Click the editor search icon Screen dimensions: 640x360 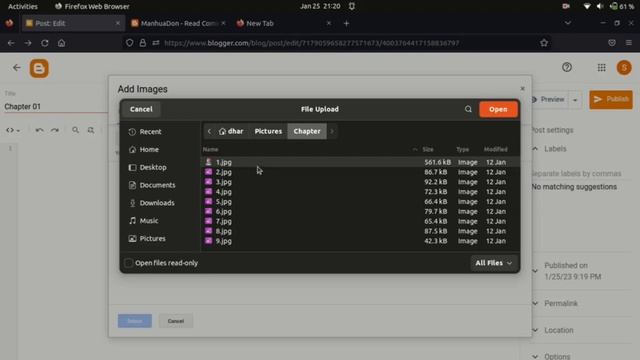(x=76, y=130)
